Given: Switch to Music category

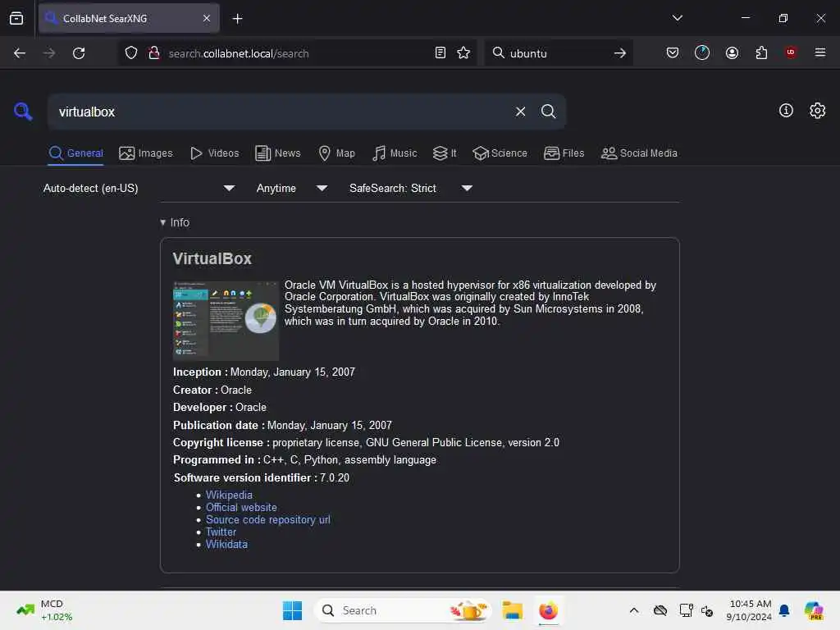Looking at the screenshot, I should 395,153.
